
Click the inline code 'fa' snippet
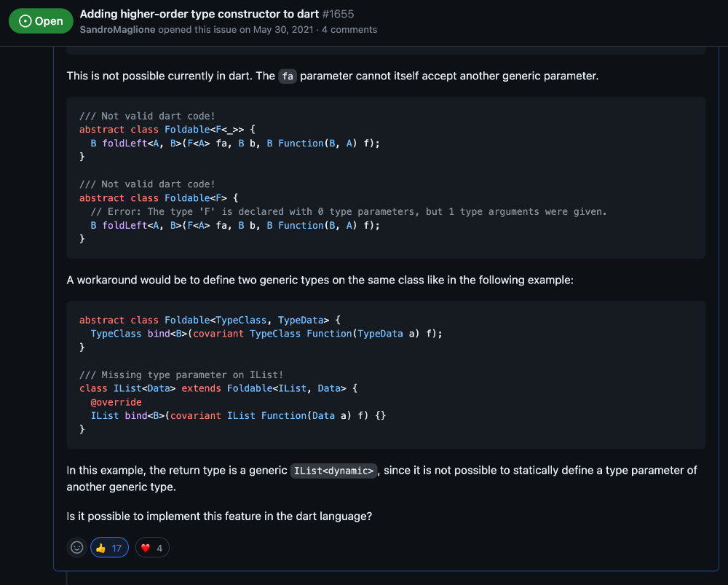(288, 76)
